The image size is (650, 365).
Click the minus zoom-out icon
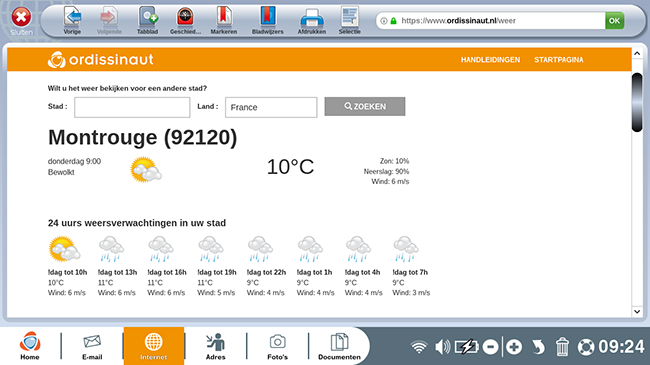(x=490, y=347)
